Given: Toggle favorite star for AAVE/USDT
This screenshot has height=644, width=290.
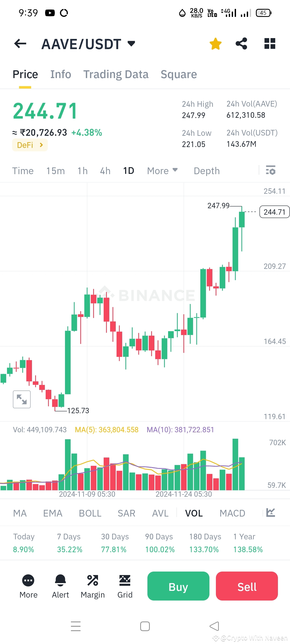Looking at the screenshot, I should click(x=215, y=43).
